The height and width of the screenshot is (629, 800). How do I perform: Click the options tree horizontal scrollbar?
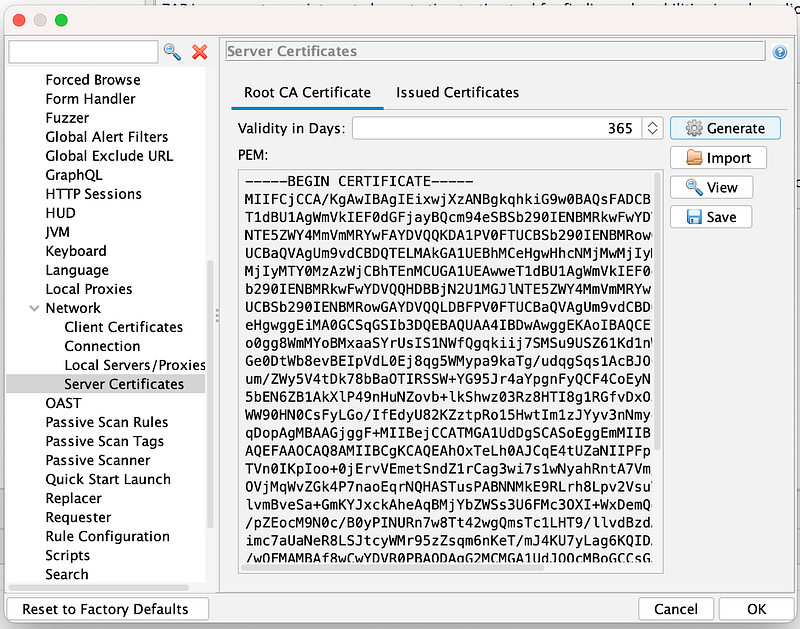98,588
